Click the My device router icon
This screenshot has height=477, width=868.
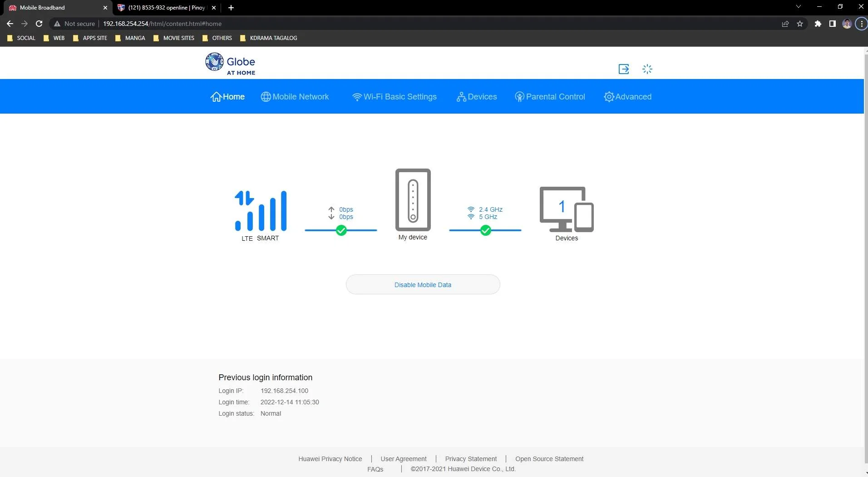[x=413, y=200]
